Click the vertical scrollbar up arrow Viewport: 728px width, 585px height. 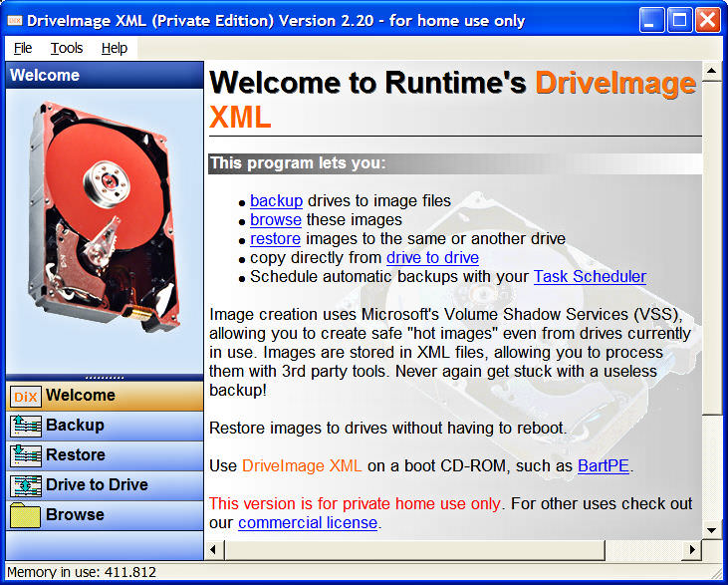[711, 71]
